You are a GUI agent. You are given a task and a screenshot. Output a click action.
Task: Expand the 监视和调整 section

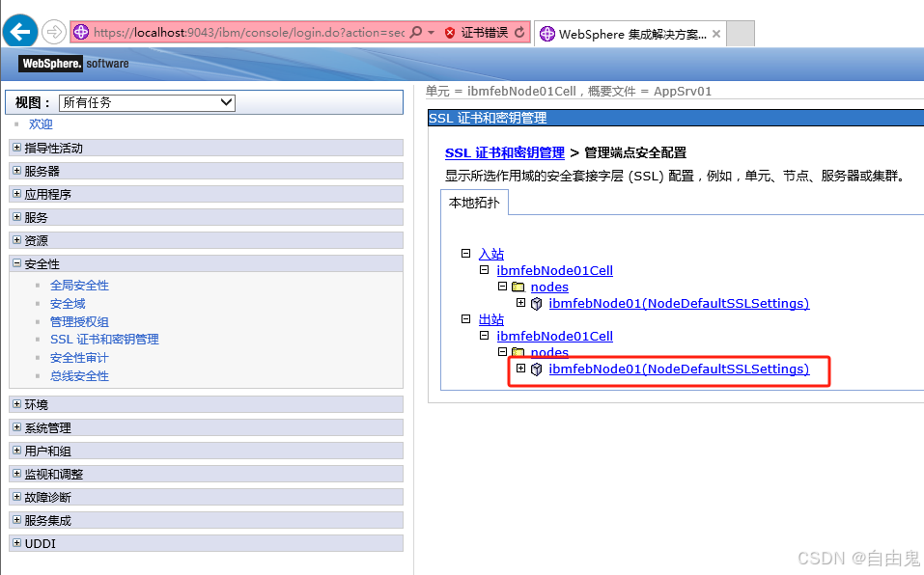click(x=16, y=473)
